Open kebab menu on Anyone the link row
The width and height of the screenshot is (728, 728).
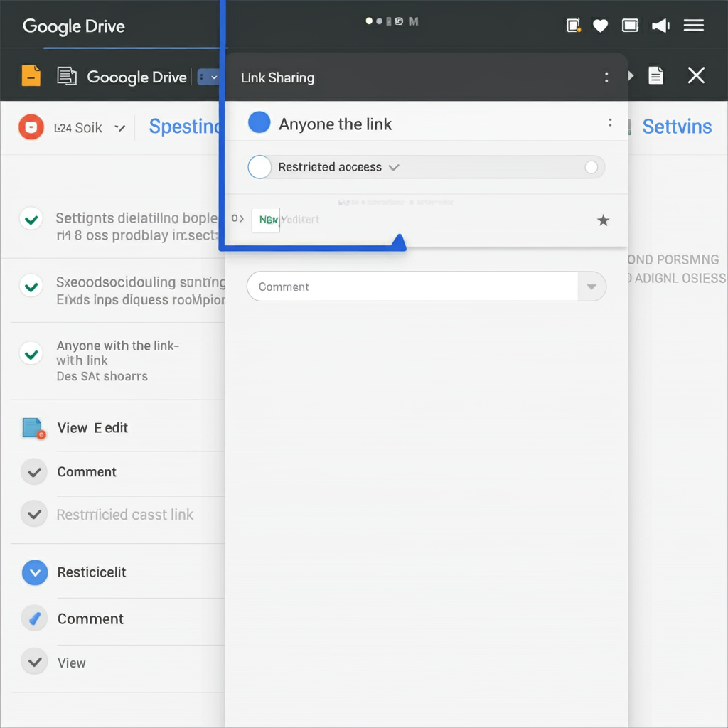tap(610, 122)
